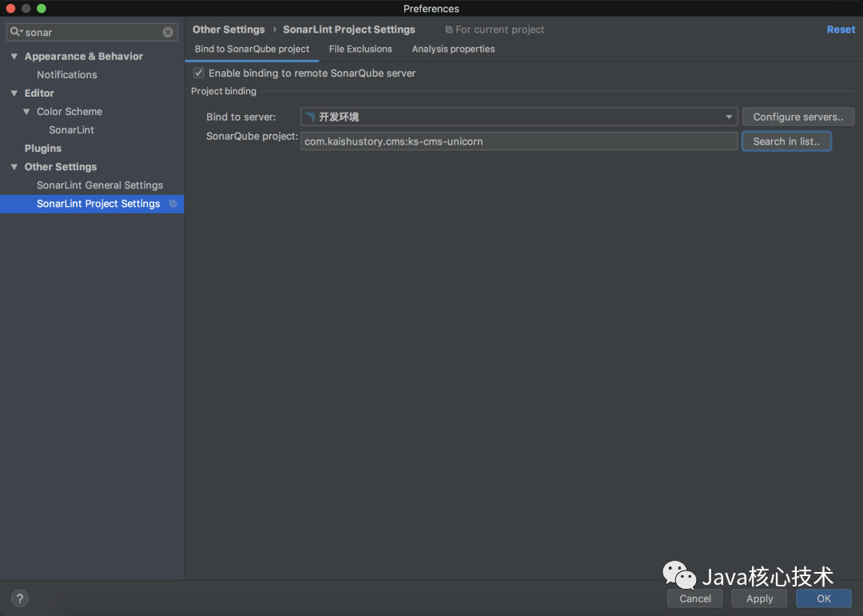The image size is (863, 616).
Task: Collapse the Color Scheme node
Action: click(26, 112)
